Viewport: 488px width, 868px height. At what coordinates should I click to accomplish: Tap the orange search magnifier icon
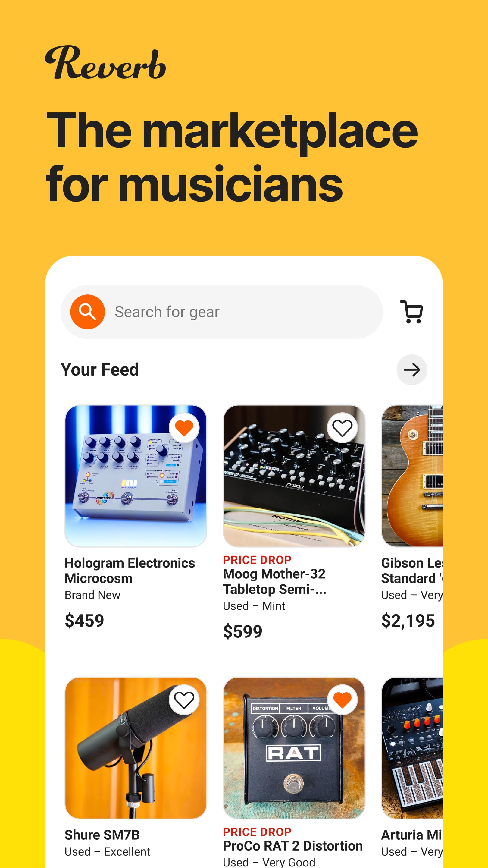pos(87,312)
